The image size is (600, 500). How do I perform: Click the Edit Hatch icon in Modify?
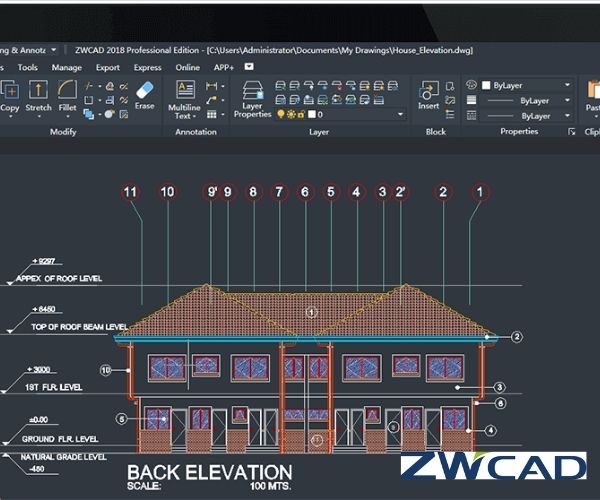tap(124, 114)
